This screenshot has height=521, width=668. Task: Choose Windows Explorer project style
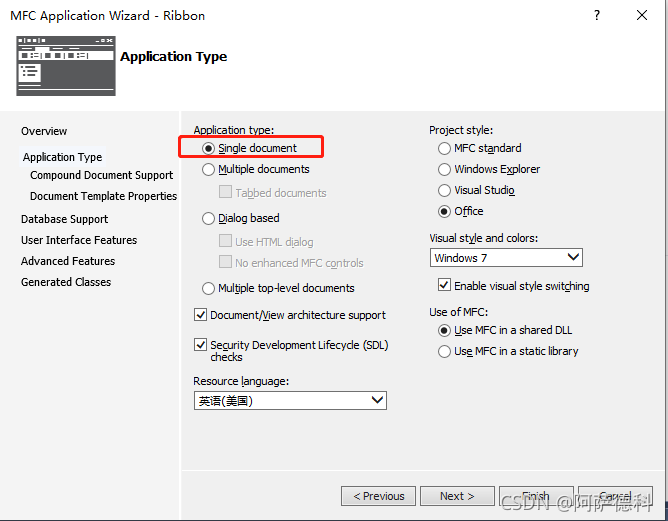coord(444,170)
